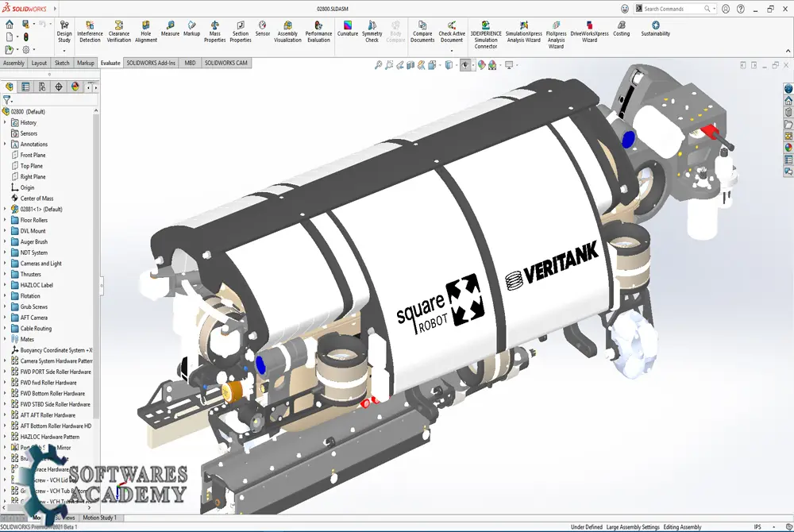794x532 pixels.
Task: Expand the Mates folder
Action: [5, 339]
